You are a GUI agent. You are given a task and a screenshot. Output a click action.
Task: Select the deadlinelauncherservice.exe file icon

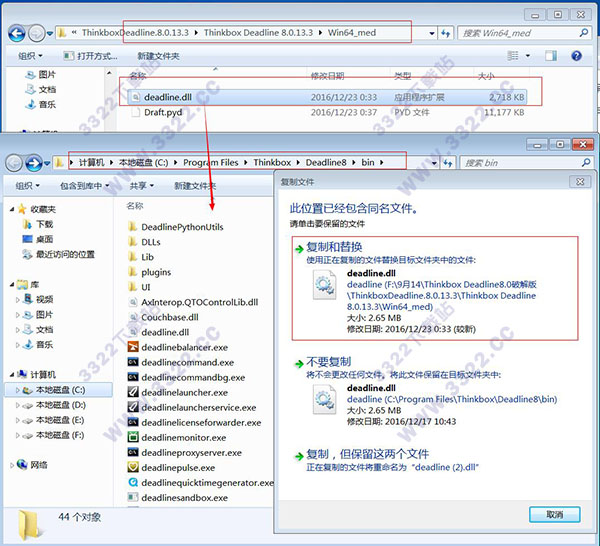[x=132, y=407]
